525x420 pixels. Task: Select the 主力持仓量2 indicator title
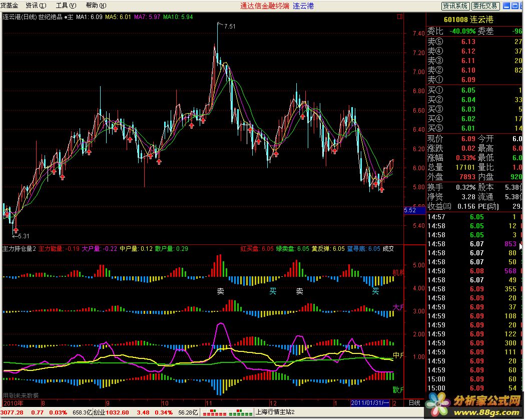pyautogui.click(x=19, y=249)
